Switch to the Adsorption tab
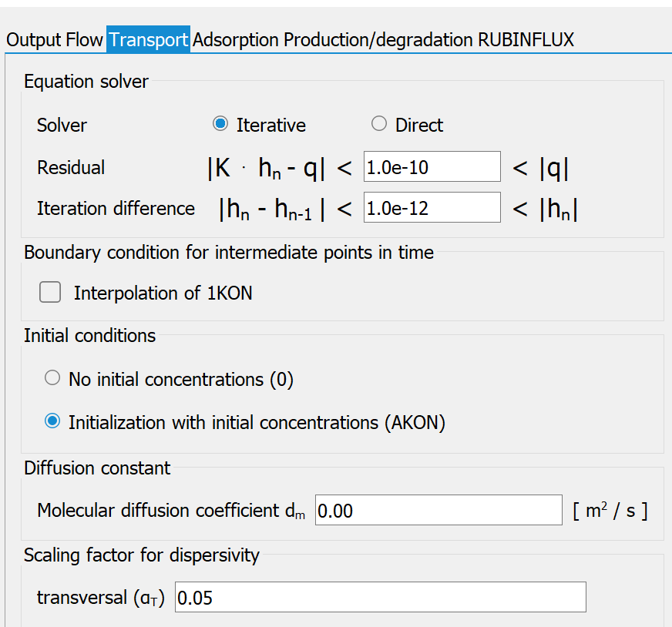The image size is (672, 627). coord(236,40)
